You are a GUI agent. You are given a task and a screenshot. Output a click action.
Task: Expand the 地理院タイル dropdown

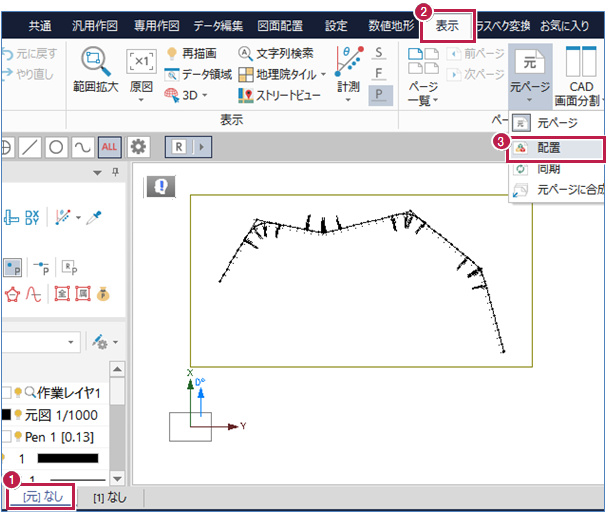[x=323, y=75]
